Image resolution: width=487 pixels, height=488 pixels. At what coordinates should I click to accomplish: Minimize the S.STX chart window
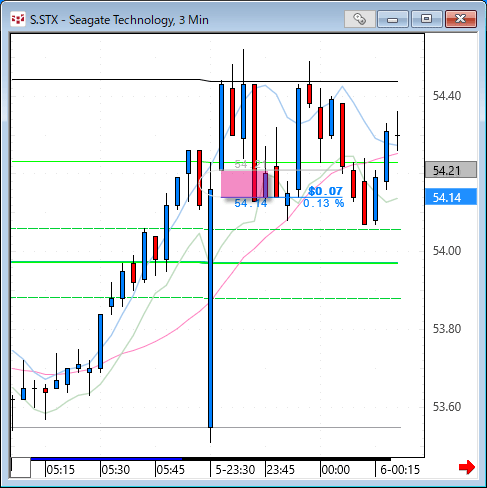click(393, 19)
